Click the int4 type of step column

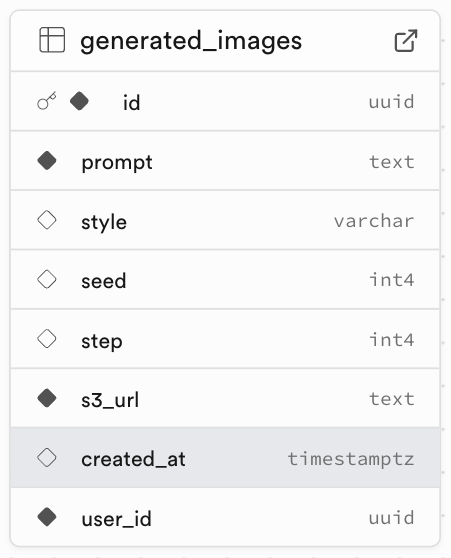click(x=391, y=339)
